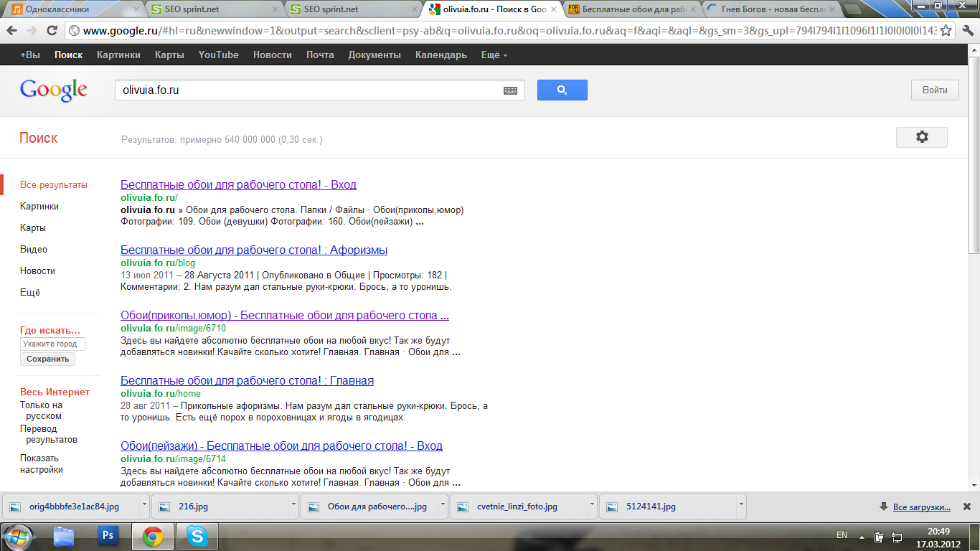Click the Войти sign-in button
The image size is (980, 551).
point(935,90)
